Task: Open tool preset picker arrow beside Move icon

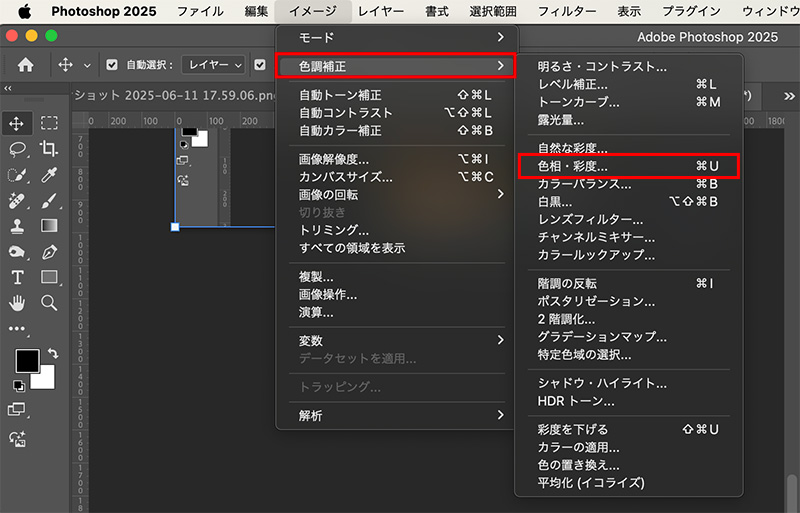Action: [x=87, y=65]
